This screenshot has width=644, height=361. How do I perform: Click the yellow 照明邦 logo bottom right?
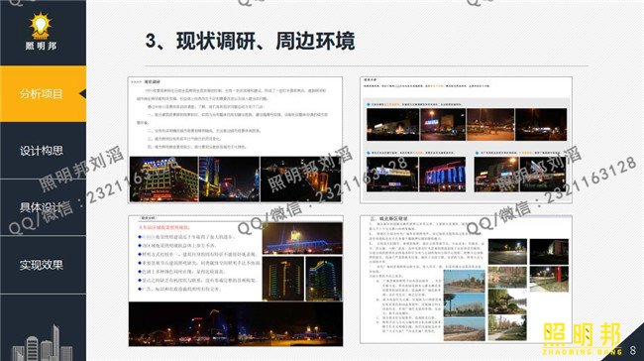coord(583,338)
